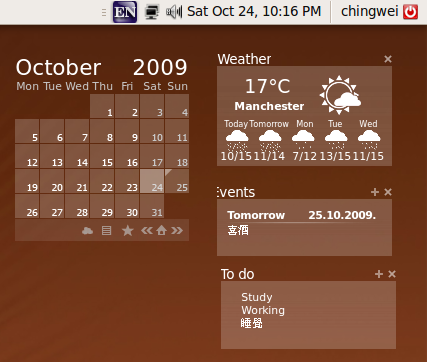This screenshot has height=362, width=427.
Task: Click Mon forecast cloud icon
Action: click(x=303, y=139)
